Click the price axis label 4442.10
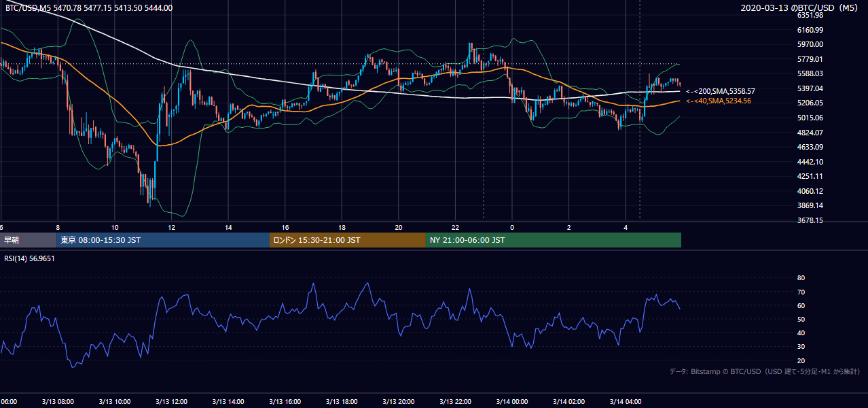This screenshot has height=408, width=868. 810,162
